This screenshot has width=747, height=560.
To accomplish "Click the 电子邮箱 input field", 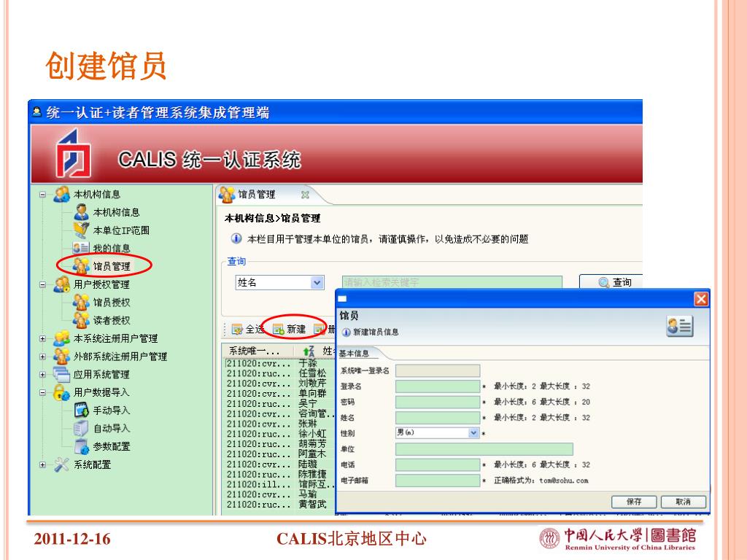I will (438, 481).
